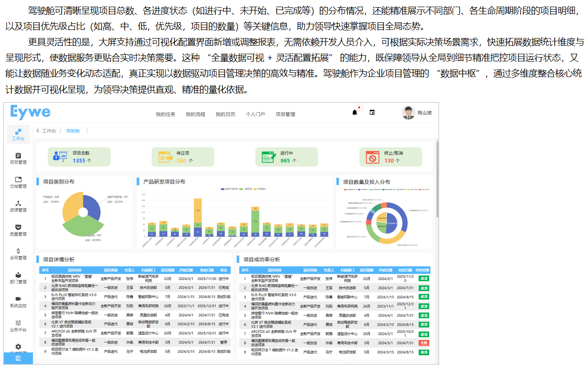Collapse the sidebar using bottom menu button
This screenshot has width=588, height=367.
(18, 358)
